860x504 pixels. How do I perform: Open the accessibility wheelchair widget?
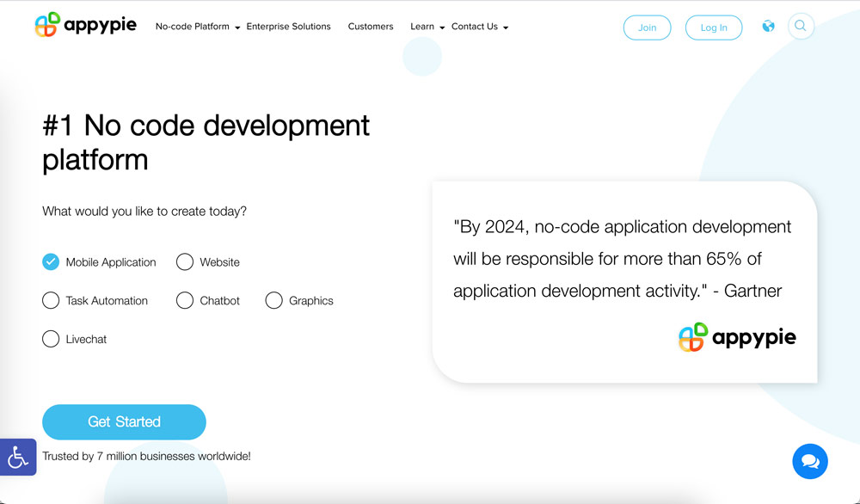tap(18, 457)
